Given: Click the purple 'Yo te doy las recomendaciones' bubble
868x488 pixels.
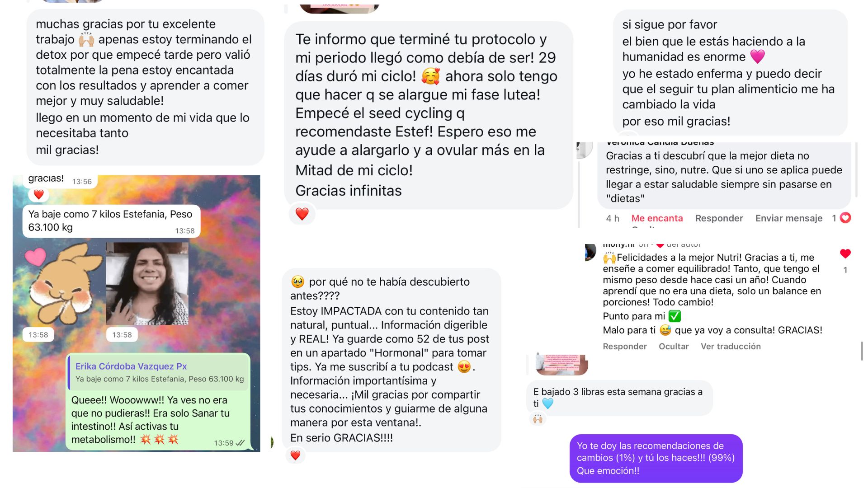Looking at the screenshot, I should 656,458.
